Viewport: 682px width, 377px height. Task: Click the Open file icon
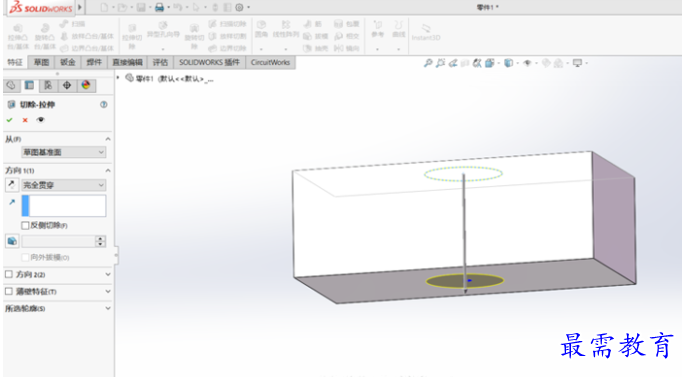click(x=122, y=7)
